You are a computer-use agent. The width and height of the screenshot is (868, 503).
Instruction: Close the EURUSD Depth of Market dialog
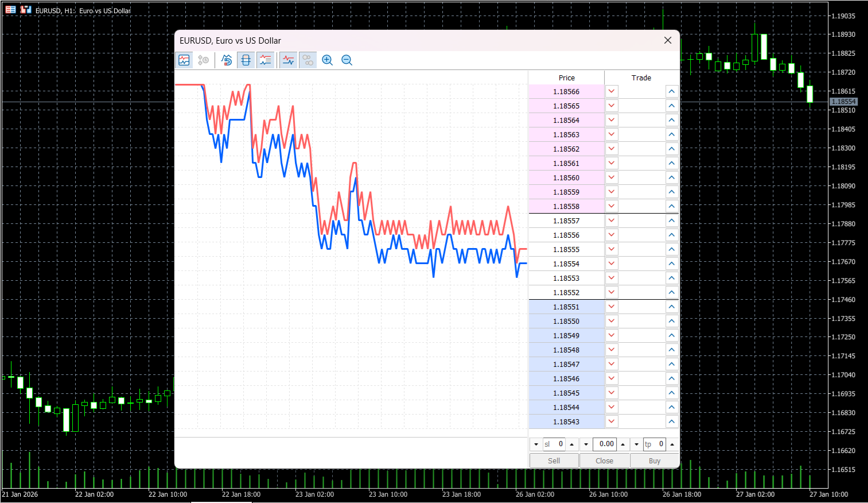pos(668,40)
